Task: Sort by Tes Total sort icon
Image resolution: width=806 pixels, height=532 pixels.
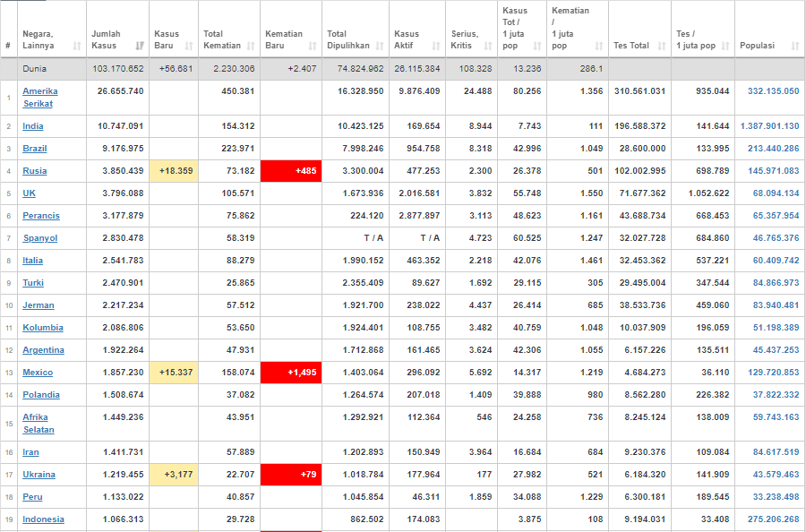Action: (x=662, y=46)
